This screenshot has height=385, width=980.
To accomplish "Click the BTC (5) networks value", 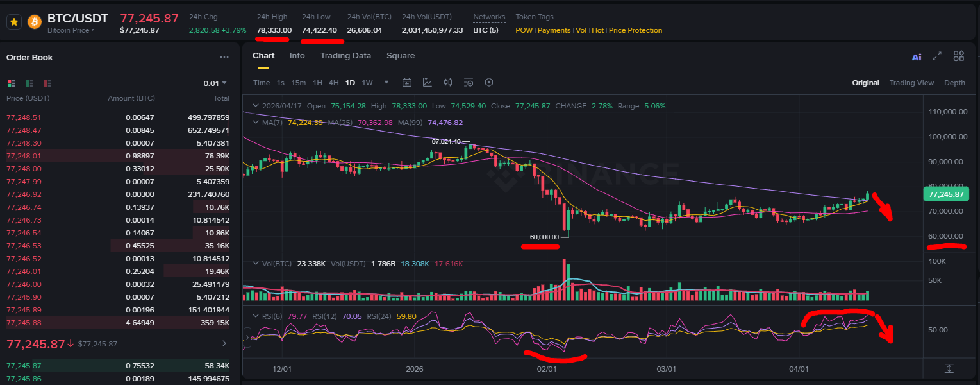I will (486, 30).
